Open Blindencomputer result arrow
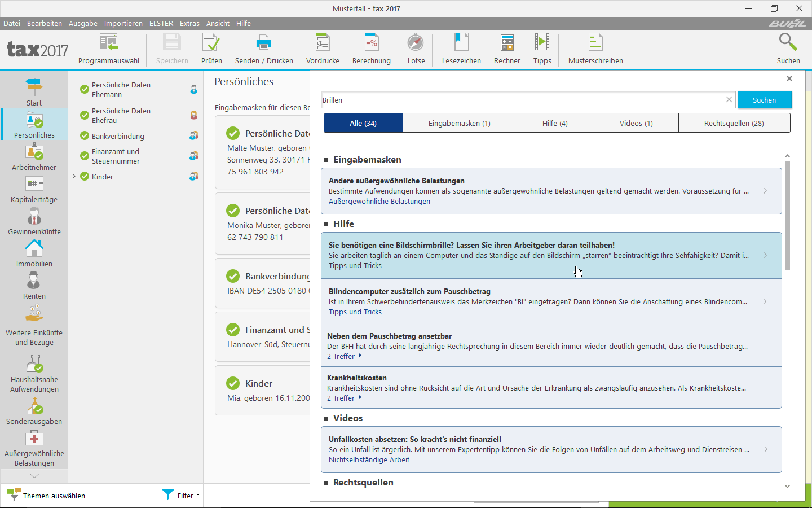Viewport: 812px width, 508px height. click(x=765, y=301)
